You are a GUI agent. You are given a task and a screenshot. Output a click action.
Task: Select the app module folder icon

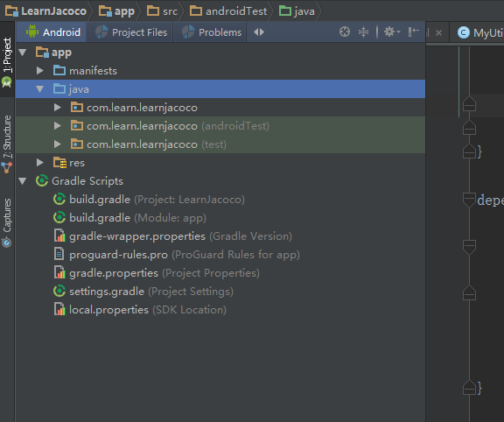coord(42,53)
